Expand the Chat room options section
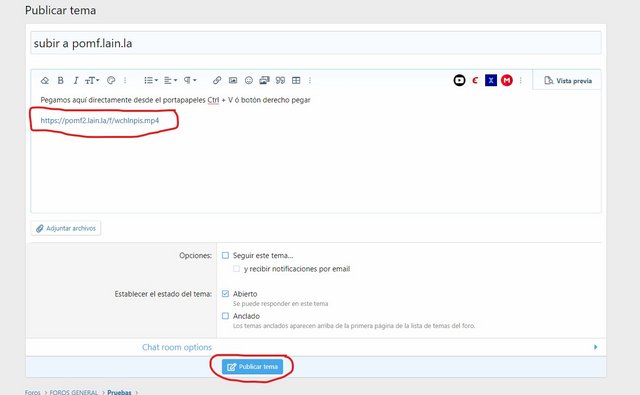This screenshot has width=640, height=395. tap(177, 347)
